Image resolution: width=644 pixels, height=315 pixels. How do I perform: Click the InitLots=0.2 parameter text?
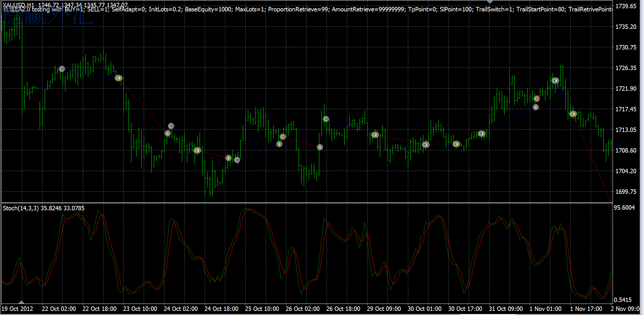(x=165, y=9)
